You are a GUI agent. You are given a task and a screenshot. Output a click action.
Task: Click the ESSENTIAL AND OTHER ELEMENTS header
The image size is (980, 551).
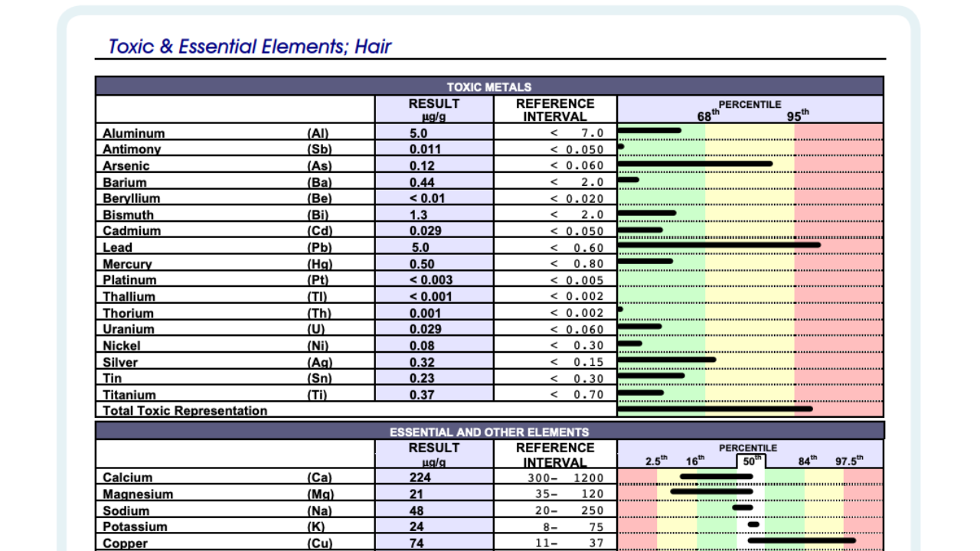click(489, 432)
